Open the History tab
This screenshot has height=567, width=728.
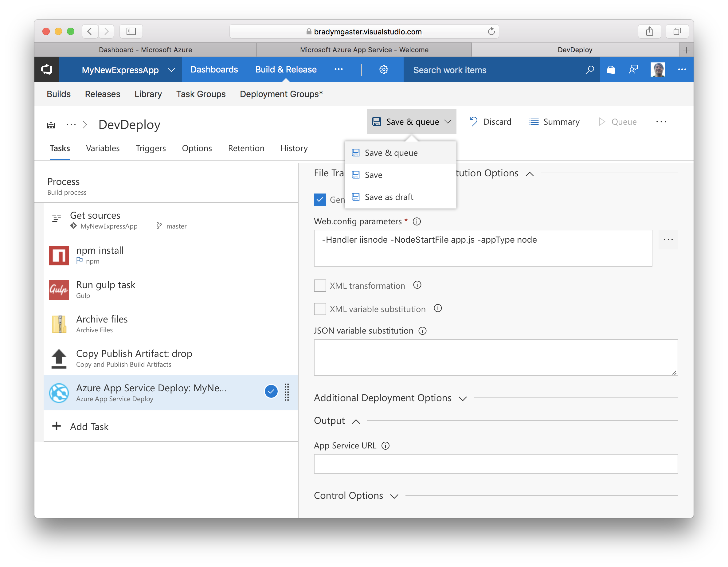294,148
